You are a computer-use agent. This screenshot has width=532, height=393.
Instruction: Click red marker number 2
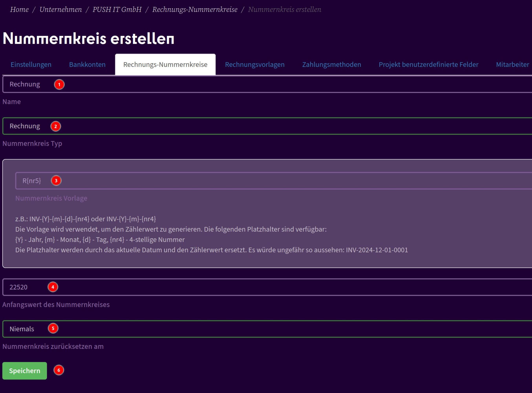[x=56, y=126]
